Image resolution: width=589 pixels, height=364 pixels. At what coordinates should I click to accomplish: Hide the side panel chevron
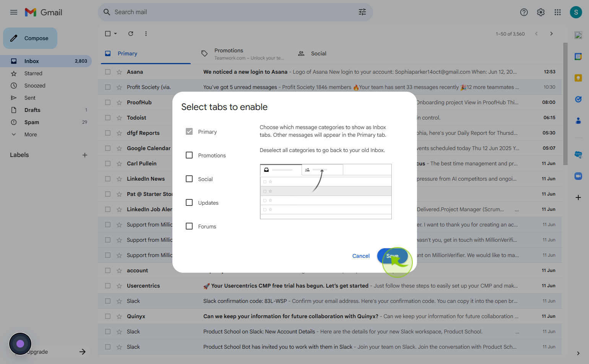coord(578,353)
